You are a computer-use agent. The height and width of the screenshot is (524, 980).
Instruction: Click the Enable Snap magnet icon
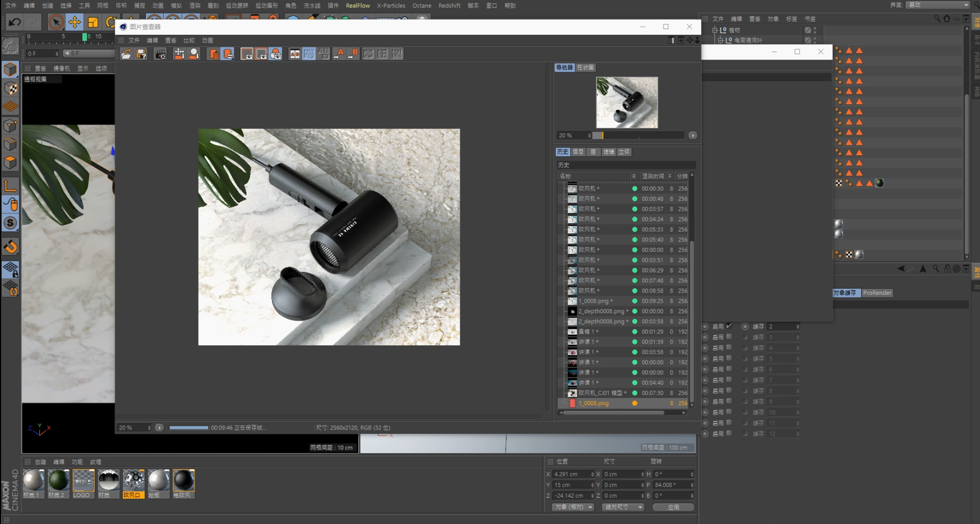tap(10, 247)
